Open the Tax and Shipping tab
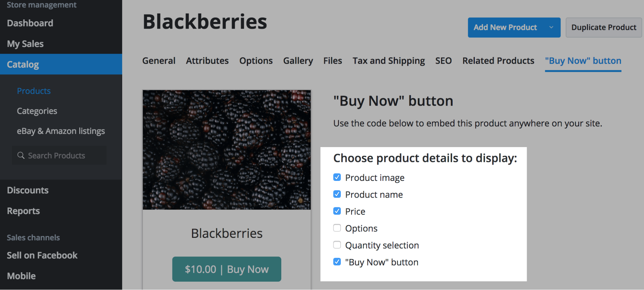The height and width of the screenshot is (290, 644). 389,61
